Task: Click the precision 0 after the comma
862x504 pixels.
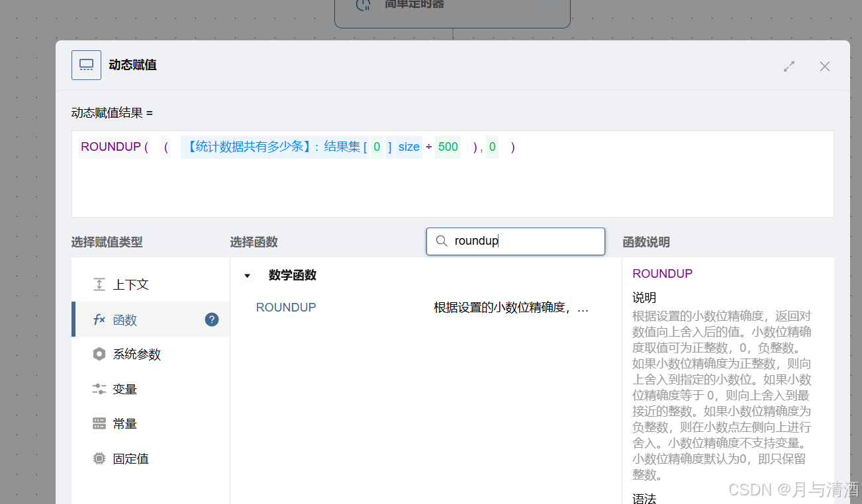Action: (492, 147)
